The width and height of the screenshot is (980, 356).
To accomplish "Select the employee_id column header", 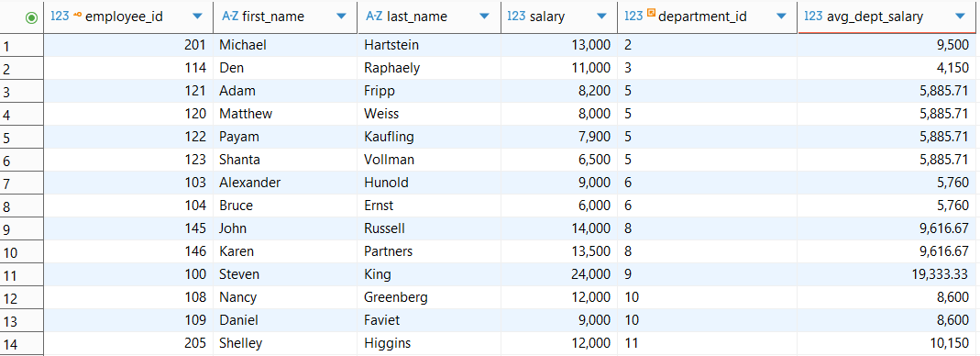I will (128, 17).
